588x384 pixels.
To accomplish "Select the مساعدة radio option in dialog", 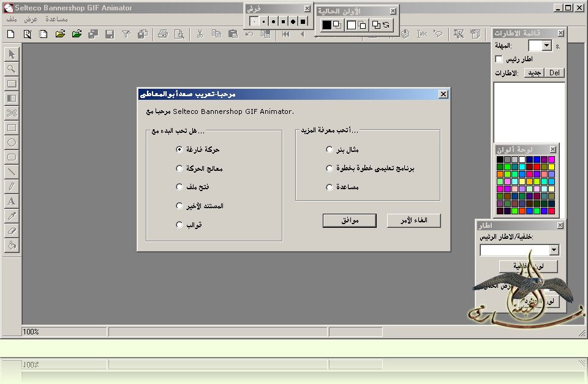I will tap(330, 187).
